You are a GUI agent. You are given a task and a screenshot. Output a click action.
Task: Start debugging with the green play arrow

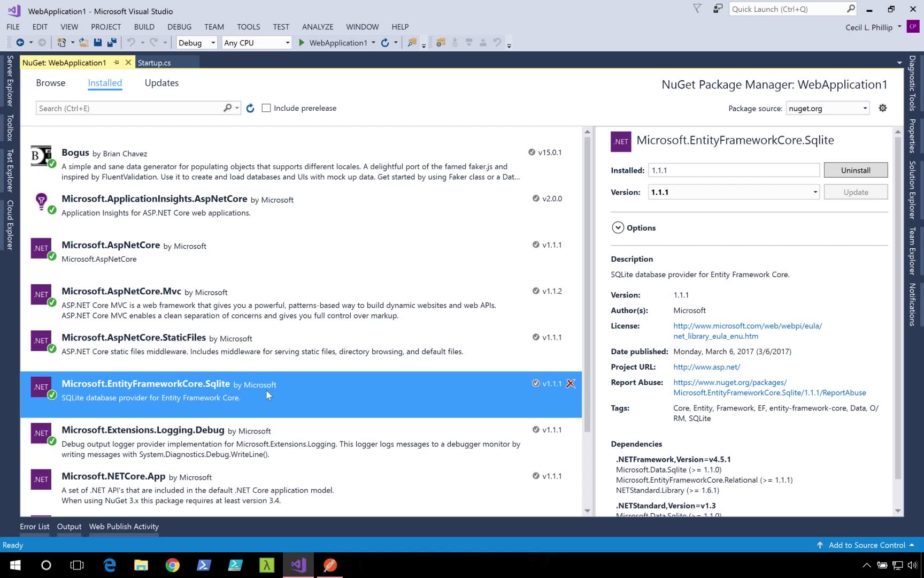(302, 43)
